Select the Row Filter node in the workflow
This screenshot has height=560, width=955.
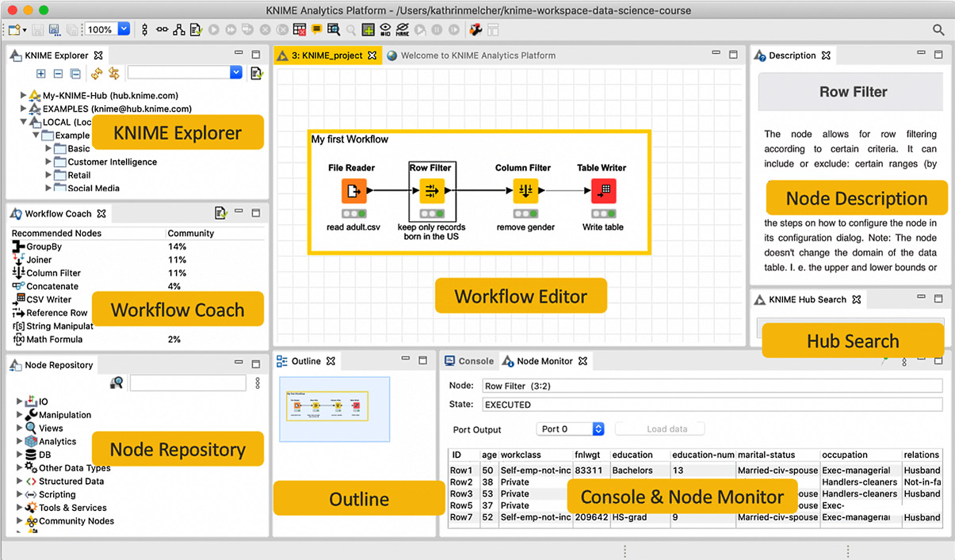(x=432, y=190)
